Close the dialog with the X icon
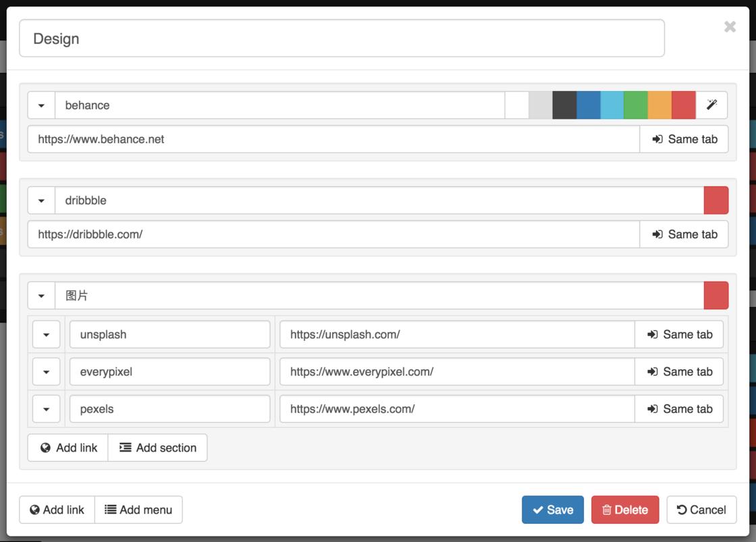Image resolution: width=756 pixels, height=542 pixels. [730, 26]
